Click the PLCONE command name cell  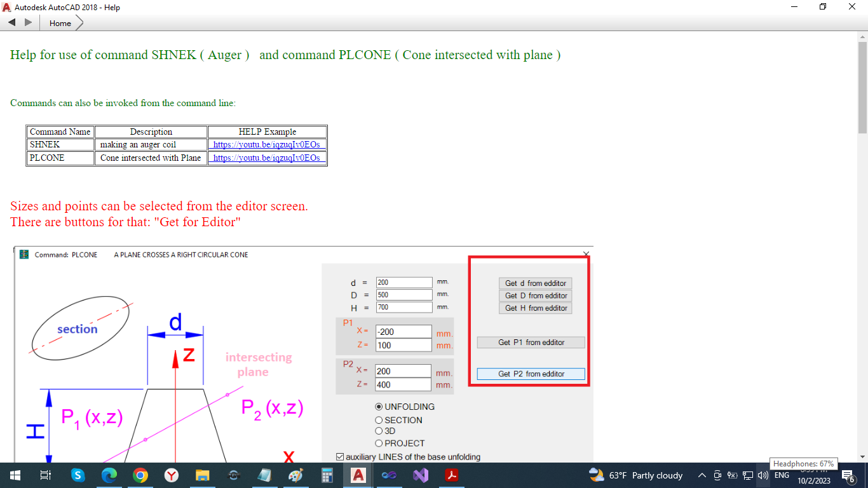click(60, 158)
